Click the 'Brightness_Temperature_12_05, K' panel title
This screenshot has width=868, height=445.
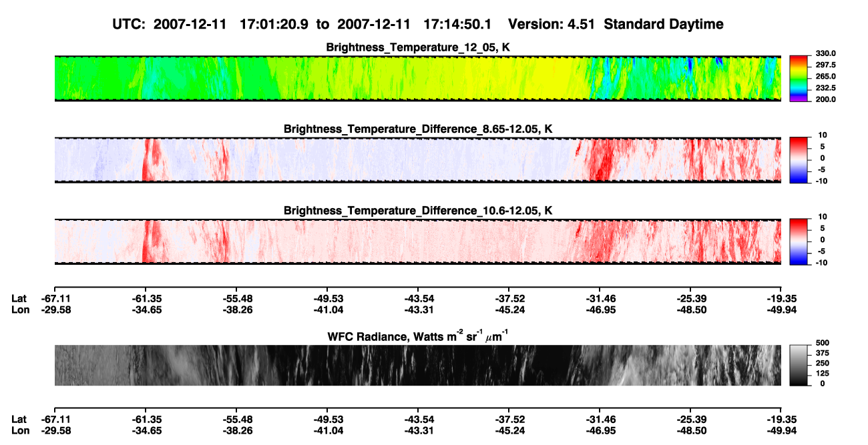pos(418,47)
